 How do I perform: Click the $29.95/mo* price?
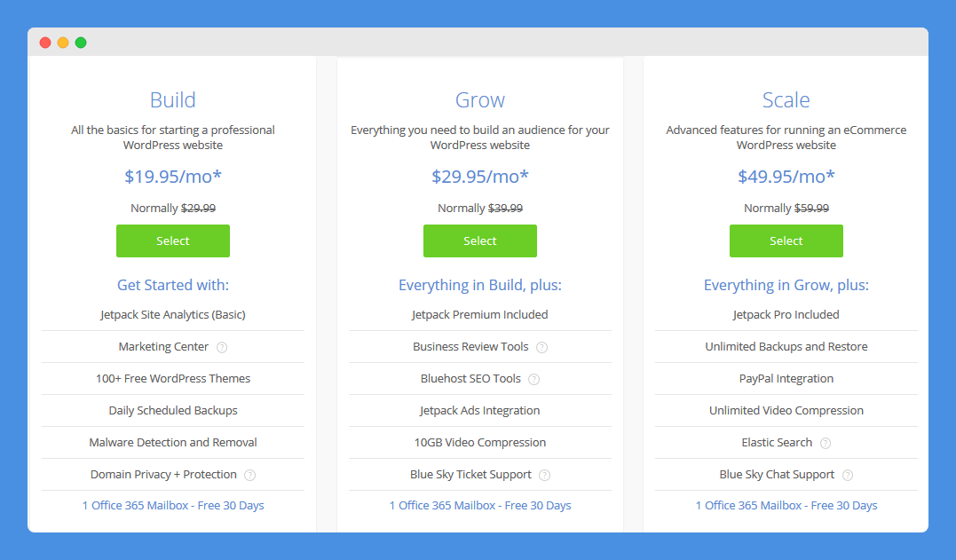coord(480,177)
